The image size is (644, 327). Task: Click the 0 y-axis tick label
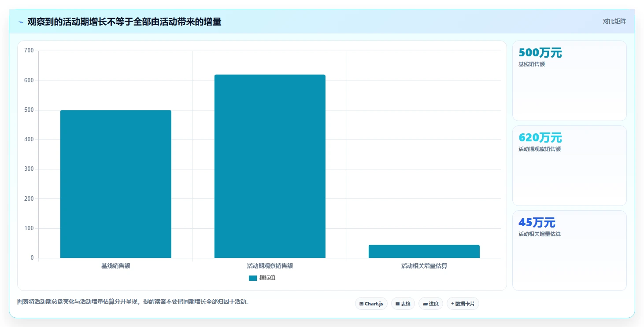32,258
